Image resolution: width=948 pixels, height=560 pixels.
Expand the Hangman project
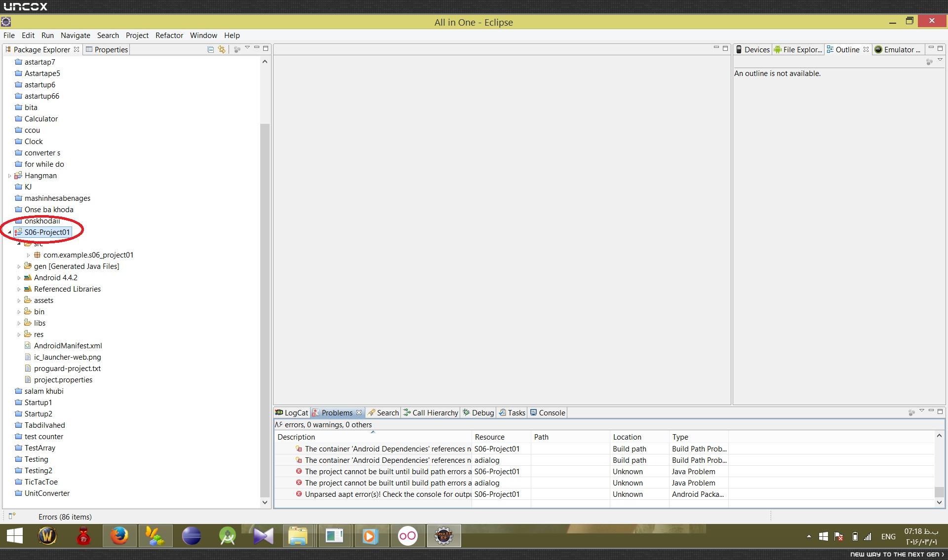(x=9, y=176)
